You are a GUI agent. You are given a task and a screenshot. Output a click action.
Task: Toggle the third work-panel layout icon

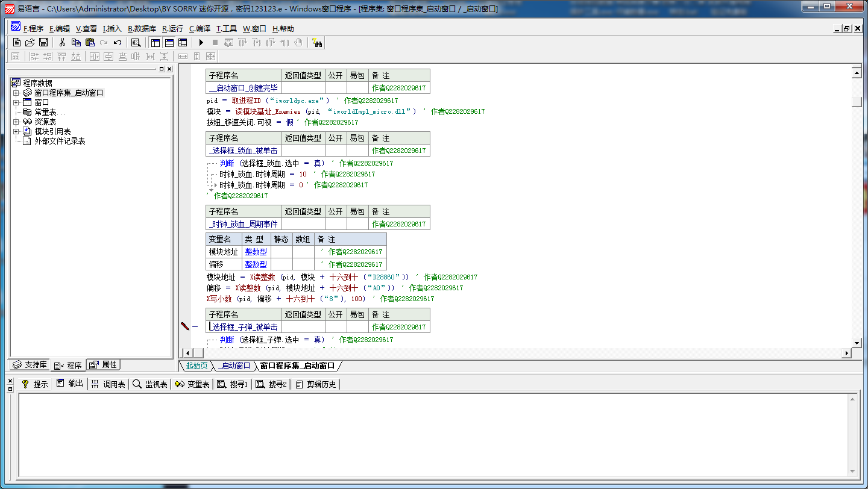tap(183, 42)
